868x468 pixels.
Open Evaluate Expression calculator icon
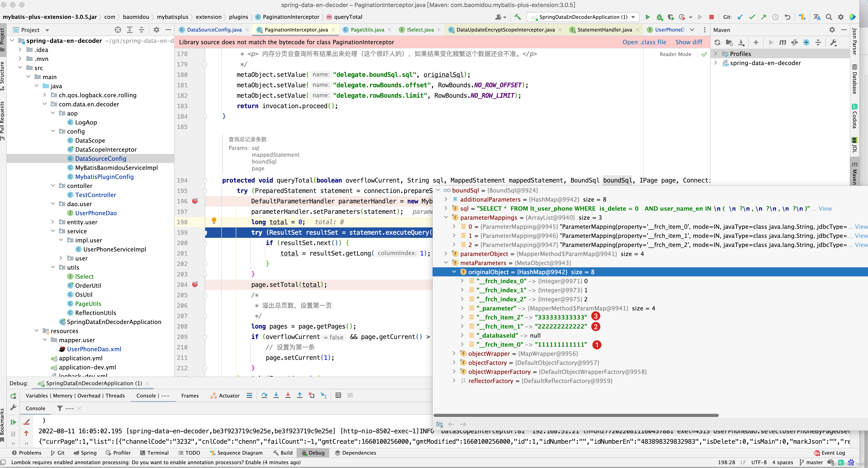click(x=338, y=395)
